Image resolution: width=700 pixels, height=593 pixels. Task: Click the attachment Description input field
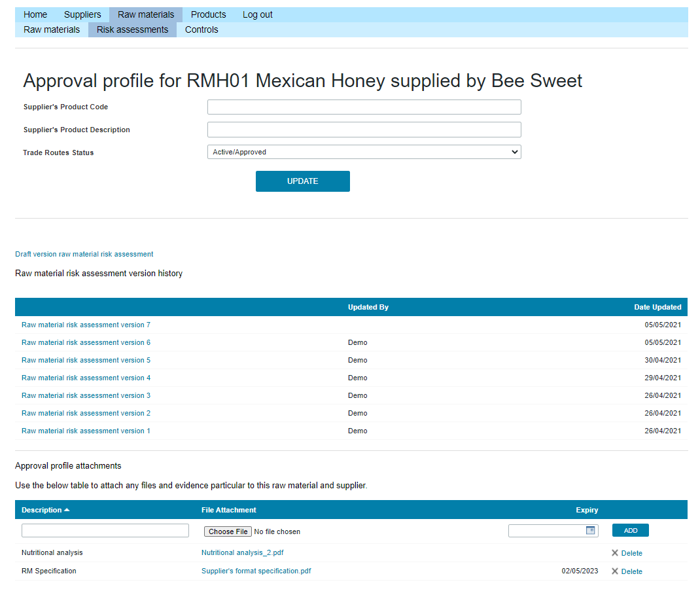pyautogui.click(x=105, y=530)
